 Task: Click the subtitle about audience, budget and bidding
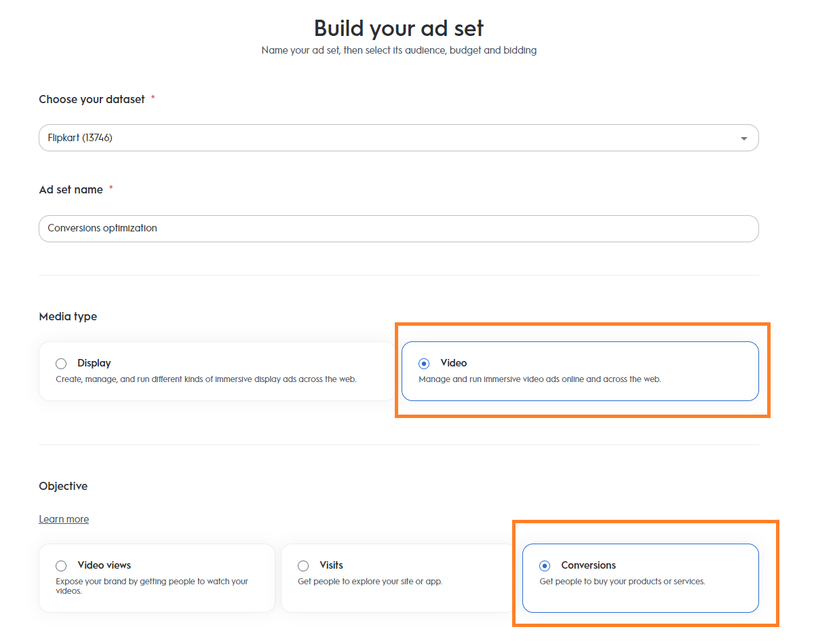tap(399, 51)
